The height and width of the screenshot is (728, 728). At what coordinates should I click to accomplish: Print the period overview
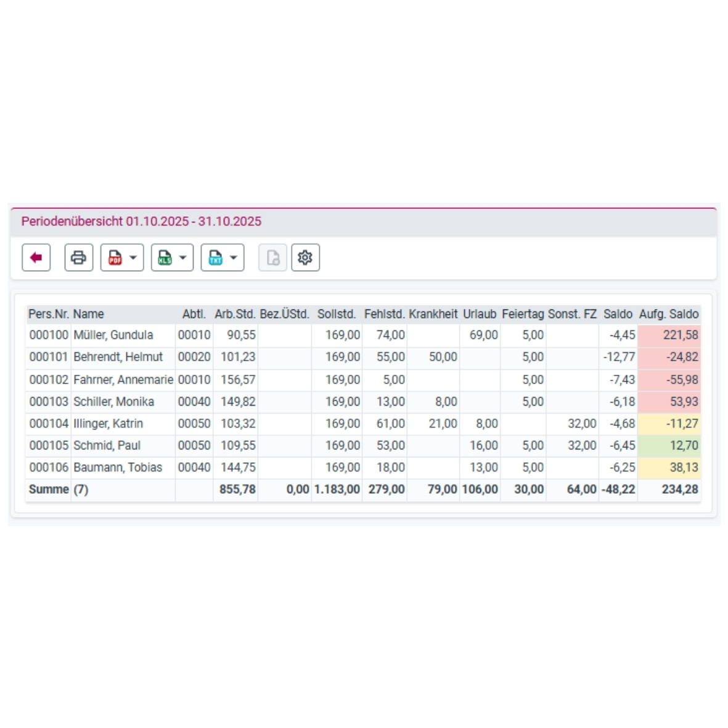click(78, 258)
